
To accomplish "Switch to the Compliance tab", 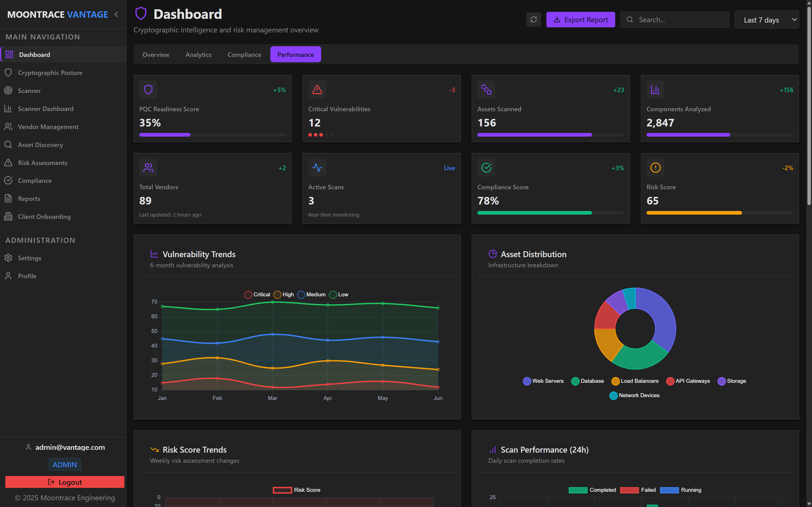I will pyautogui.click(x=244, y=55).
